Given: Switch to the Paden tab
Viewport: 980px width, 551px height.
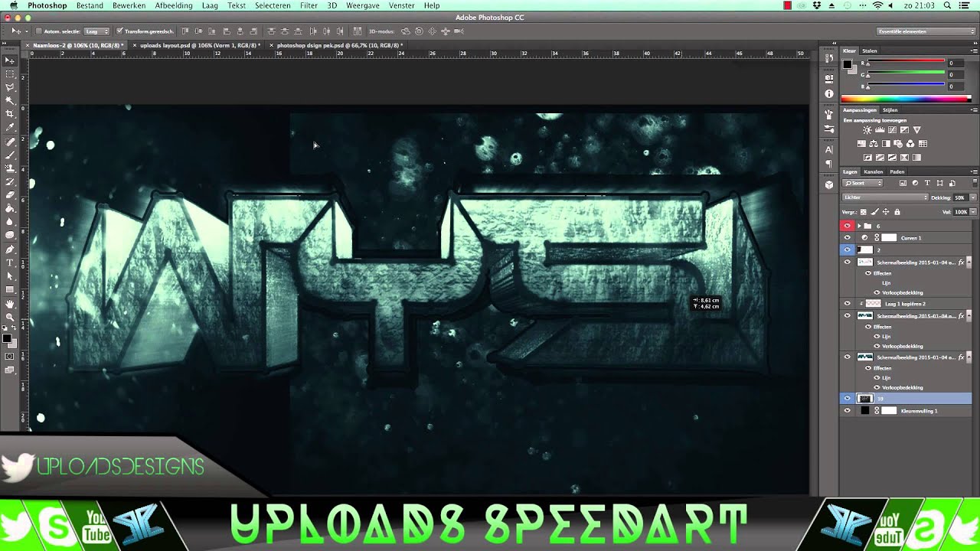Looking at the screenshot, I should point(897,171).
